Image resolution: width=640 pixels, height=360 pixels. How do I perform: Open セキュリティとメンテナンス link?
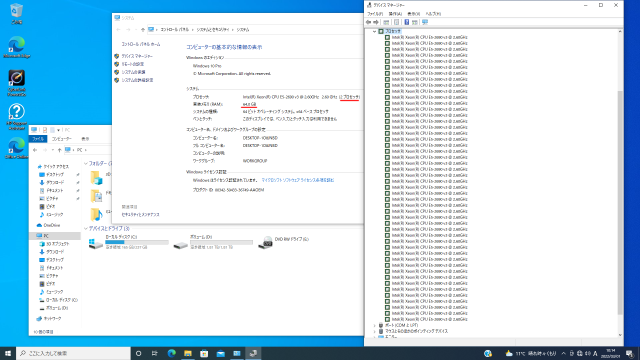(140, 215)
